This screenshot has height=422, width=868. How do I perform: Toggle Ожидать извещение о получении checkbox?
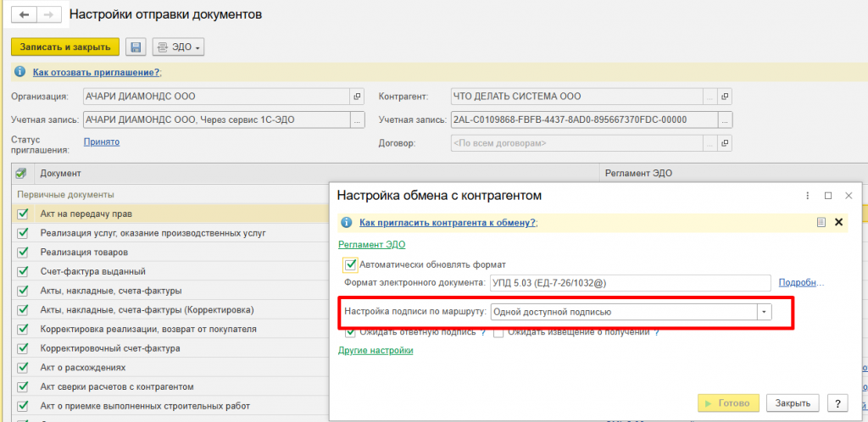(x=498, y=333)
